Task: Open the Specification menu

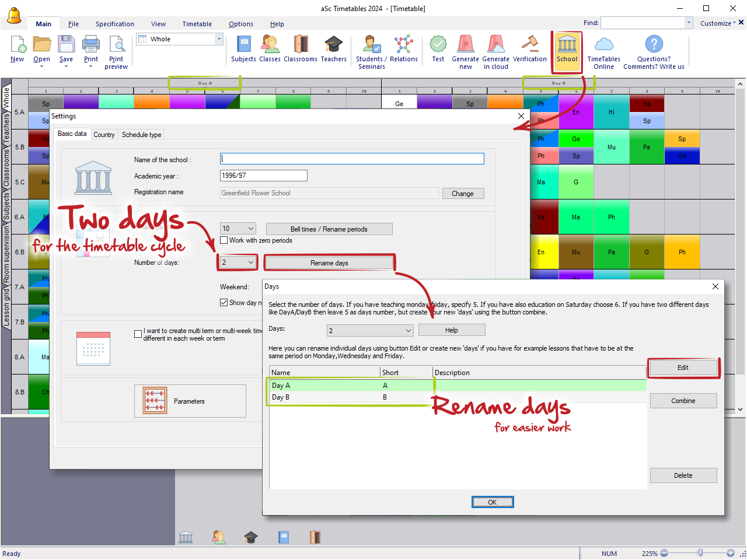Action: point(115,24)
